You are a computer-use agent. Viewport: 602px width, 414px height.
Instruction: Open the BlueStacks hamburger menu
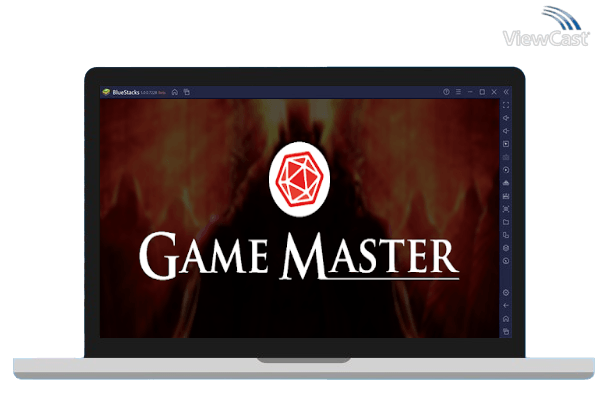(x=458, y=92)
